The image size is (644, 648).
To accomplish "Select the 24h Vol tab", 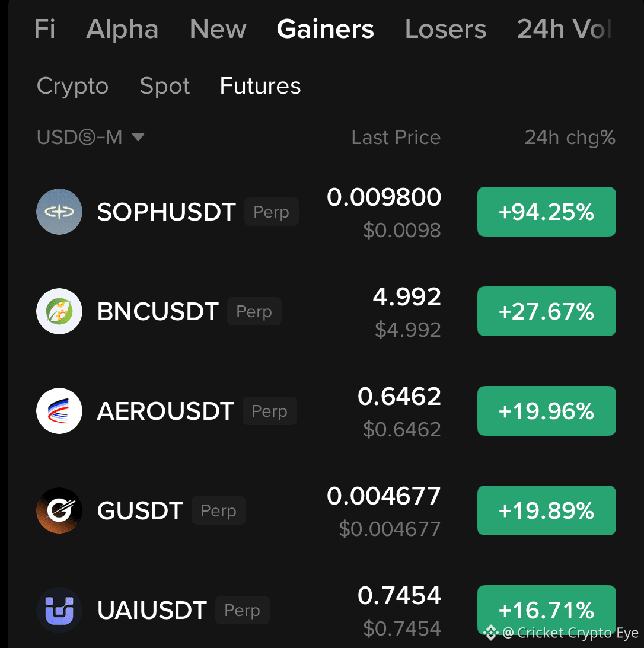I will click(564, 29).
